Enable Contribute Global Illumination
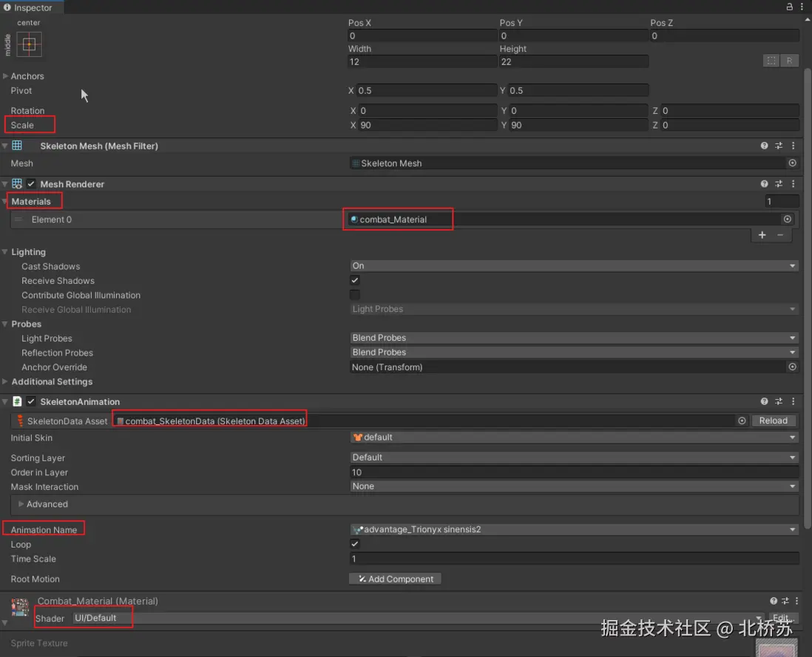This screenshot has width=812, height=657. [355, 295]
